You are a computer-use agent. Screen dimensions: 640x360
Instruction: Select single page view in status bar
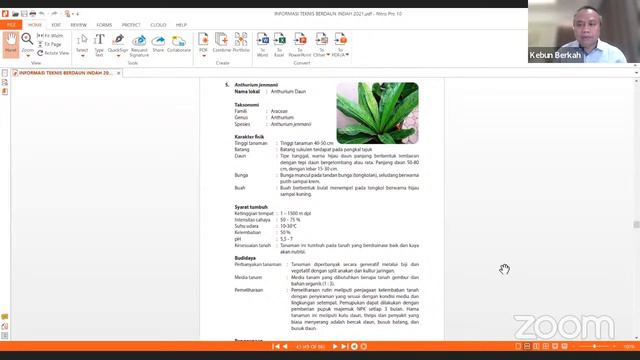(518, 347)
